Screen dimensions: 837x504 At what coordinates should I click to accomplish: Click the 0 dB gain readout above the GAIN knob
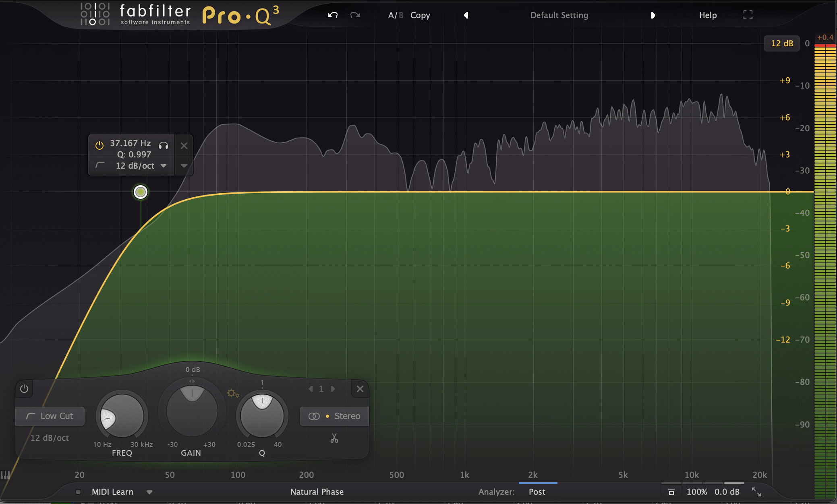click(193, 370)
